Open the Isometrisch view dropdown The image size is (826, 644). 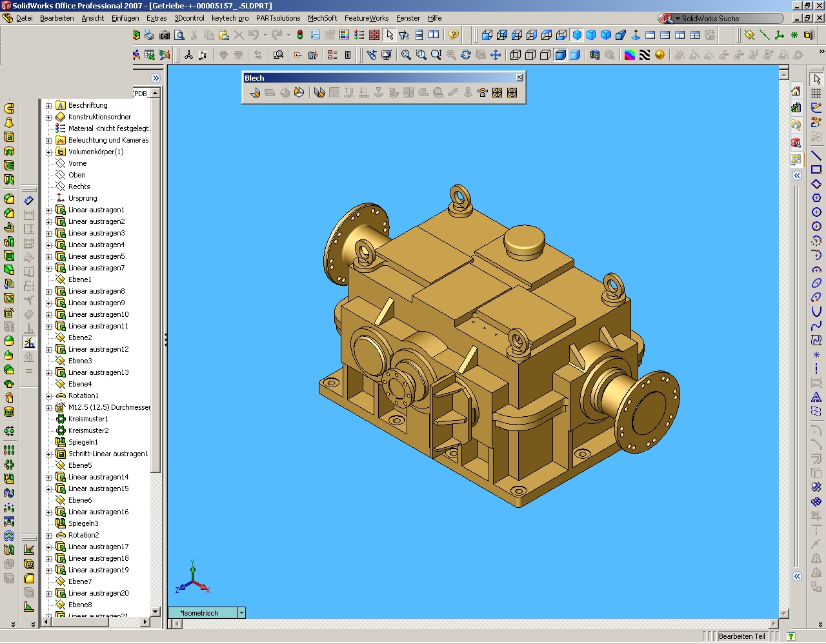point(241,613)
